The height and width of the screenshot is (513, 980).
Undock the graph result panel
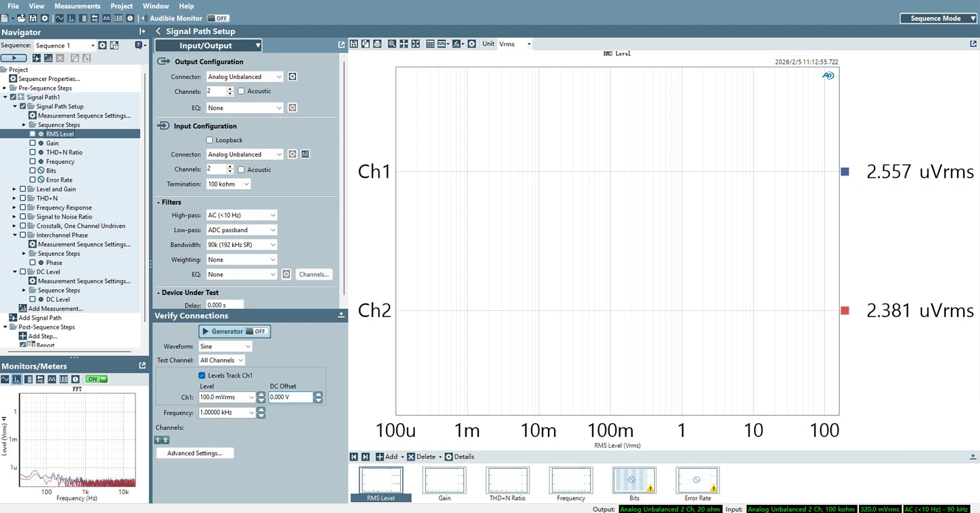pyautogui.click(x=974, y=44)
